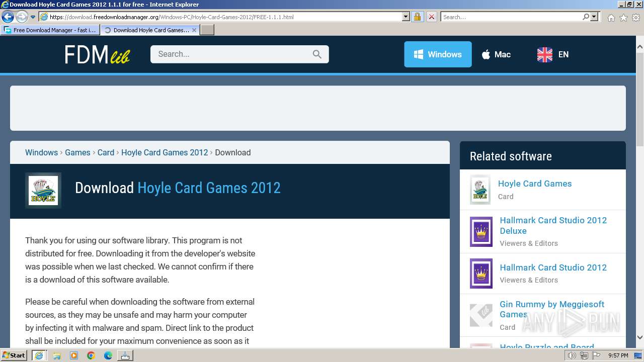Open media player taskbar icon
The width and height of the screenshot is (644, 362).
(74, 355)
